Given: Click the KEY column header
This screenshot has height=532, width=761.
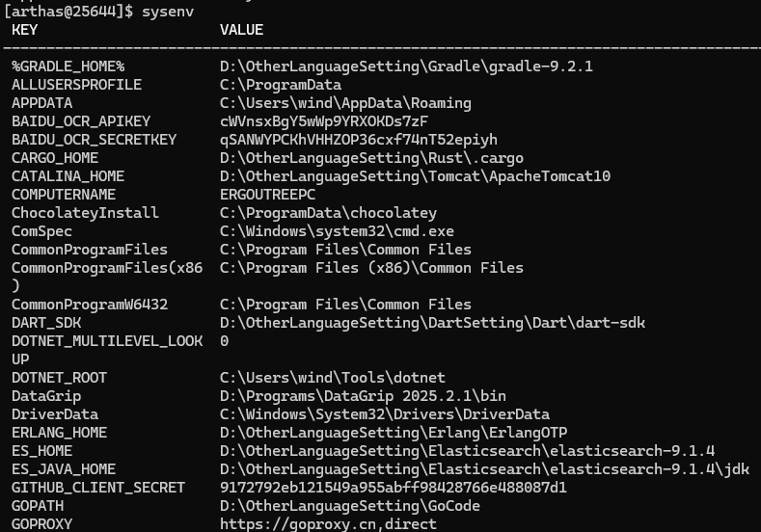Looking at the screenshot, I should click(x=25, y=30).
